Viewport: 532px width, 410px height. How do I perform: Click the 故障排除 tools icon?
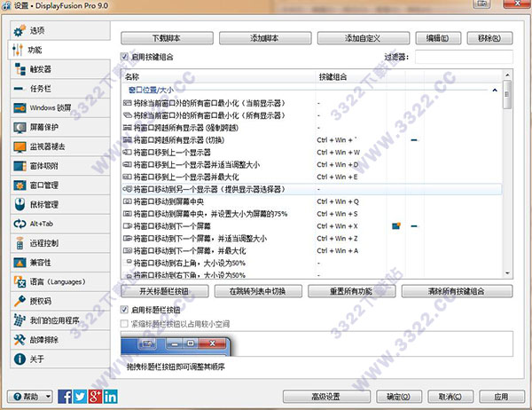(20, 340)
